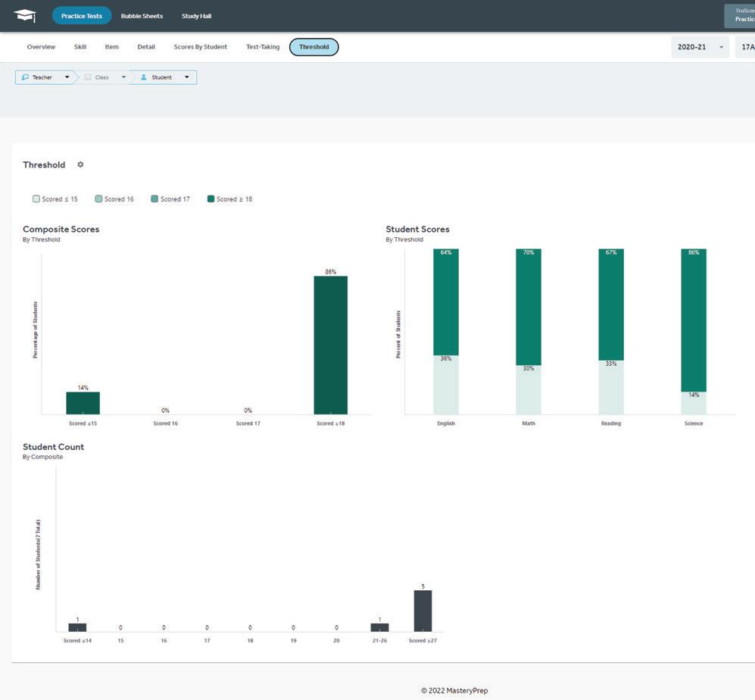Click the Student Scores heading

coord(417,230)
